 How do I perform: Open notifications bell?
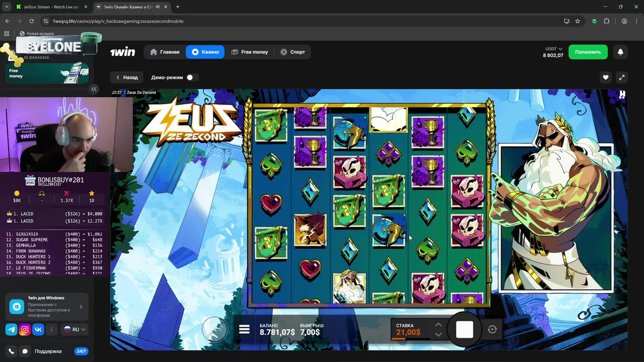[x=620, y=52]
